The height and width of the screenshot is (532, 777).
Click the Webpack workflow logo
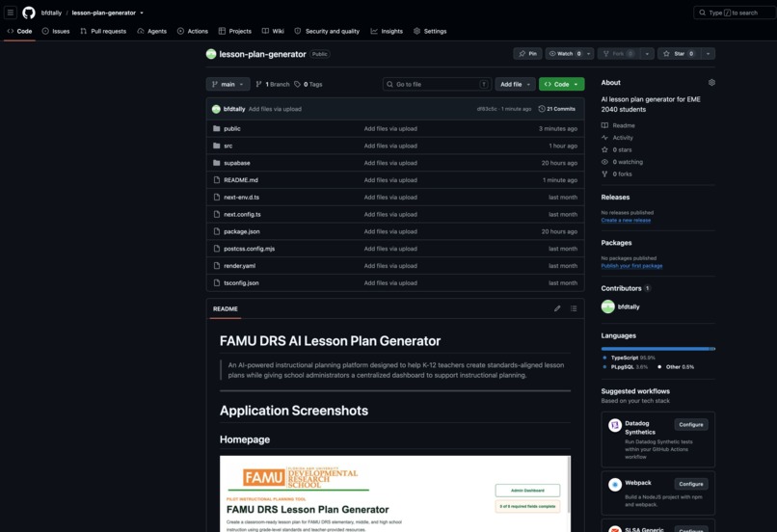click(615, 485)
